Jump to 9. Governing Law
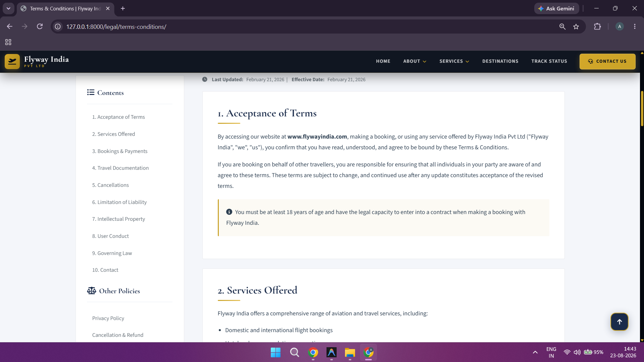 click(112, 253)
